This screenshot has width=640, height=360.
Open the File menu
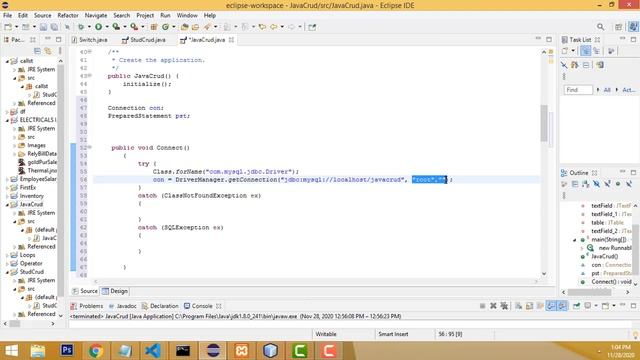coord(7,16)
